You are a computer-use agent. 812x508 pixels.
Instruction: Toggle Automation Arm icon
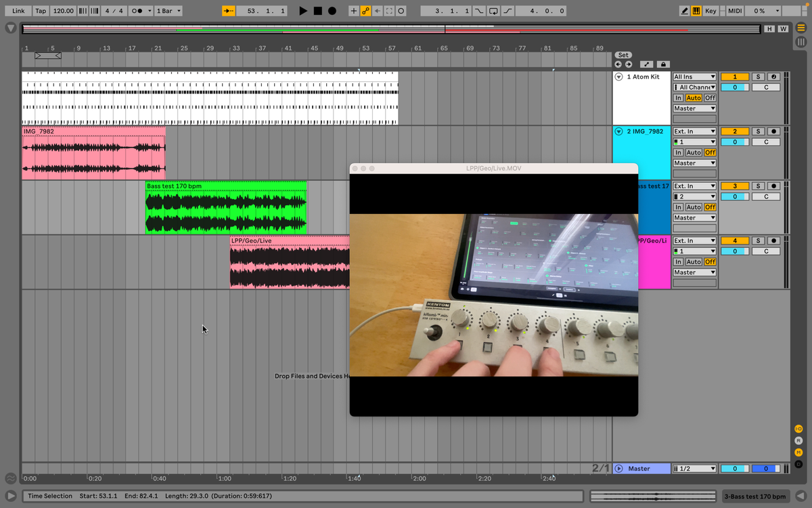(365, 11)
